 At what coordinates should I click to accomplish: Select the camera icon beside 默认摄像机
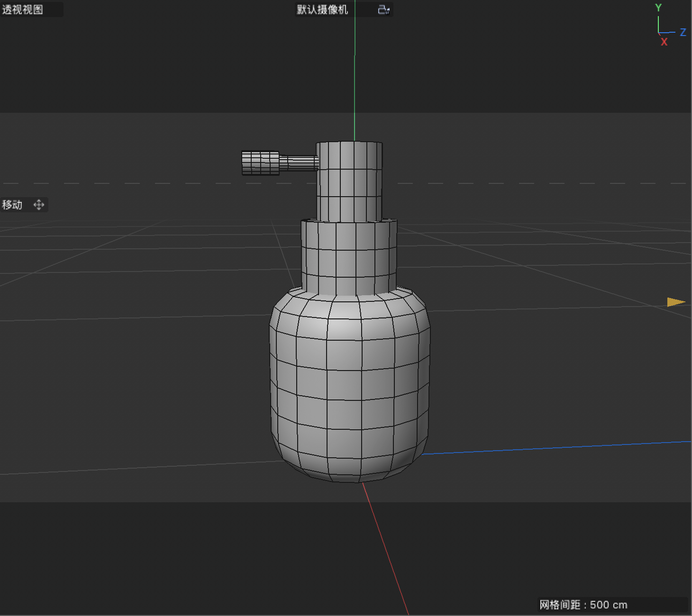coord(381,9)
